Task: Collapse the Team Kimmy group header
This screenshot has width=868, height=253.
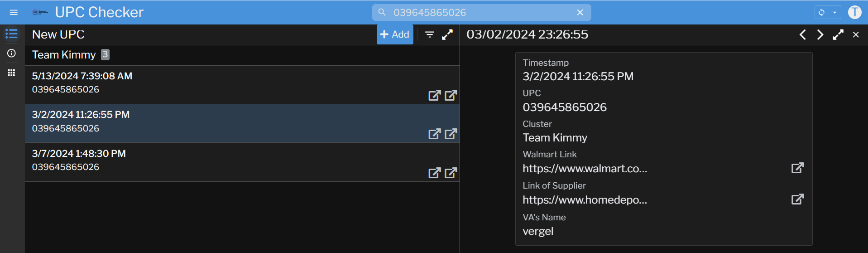Action: pyautogui.click(x=64, y=55)
